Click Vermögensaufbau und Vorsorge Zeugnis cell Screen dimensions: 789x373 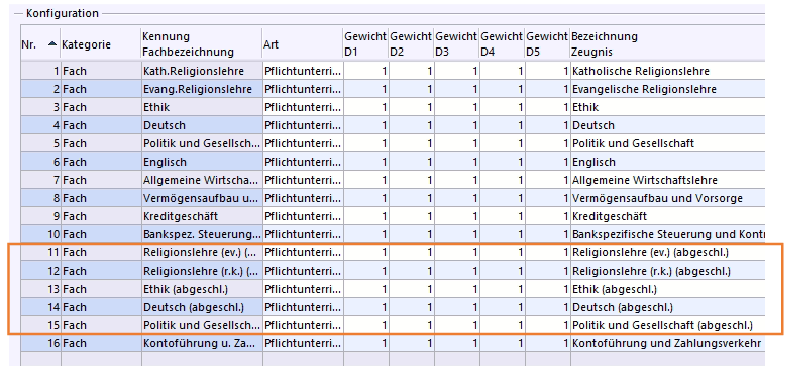[x=667, y=198]
